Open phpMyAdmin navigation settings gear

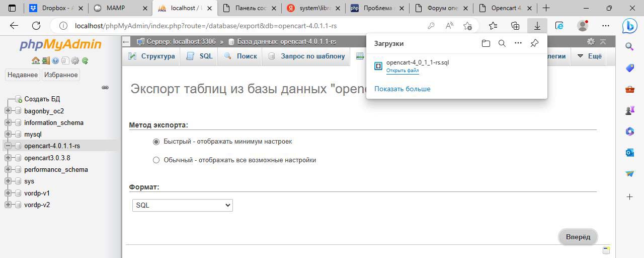75,60
